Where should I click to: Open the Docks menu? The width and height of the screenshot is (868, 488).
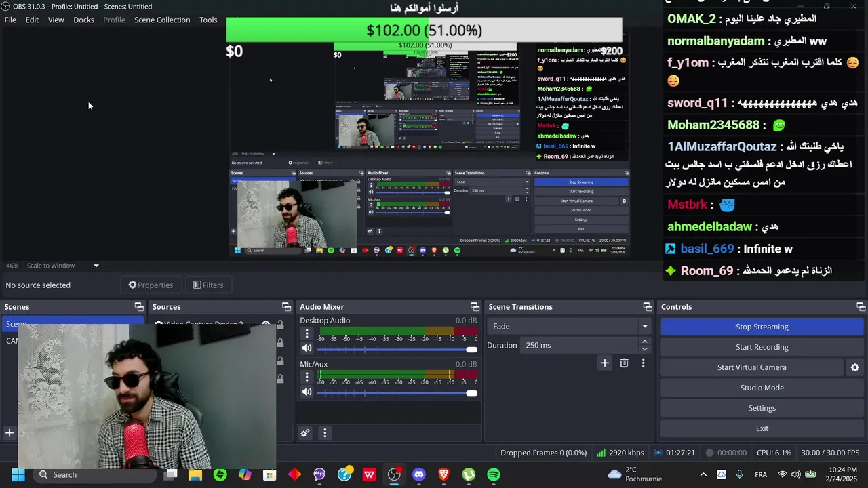click(x=83, y=20)
